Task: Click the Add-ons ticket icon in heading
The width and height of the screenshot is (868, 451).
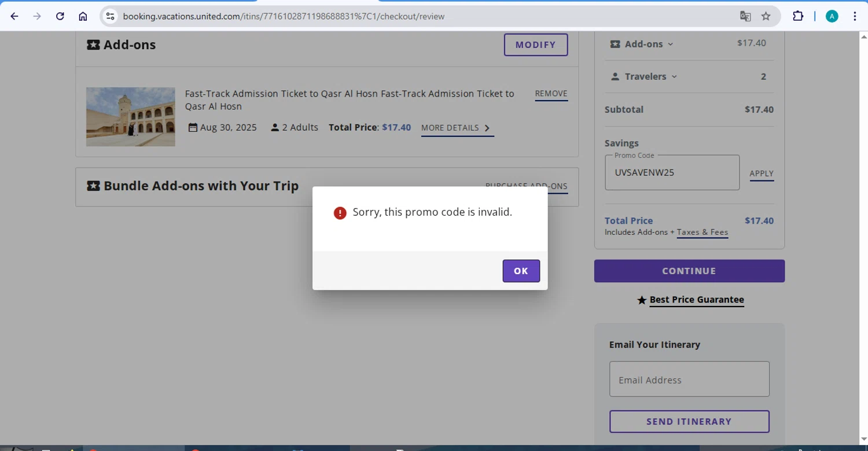Action: pyautogui.click(x=93, y=45)
